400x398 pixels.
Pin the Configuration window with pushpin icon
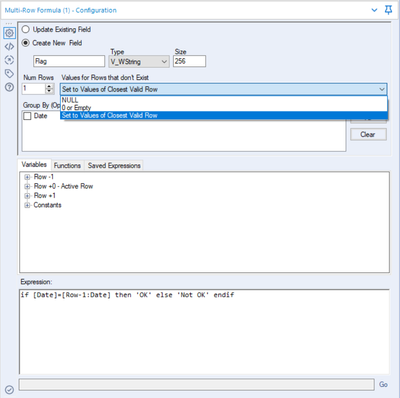click(x=388, y=10)
